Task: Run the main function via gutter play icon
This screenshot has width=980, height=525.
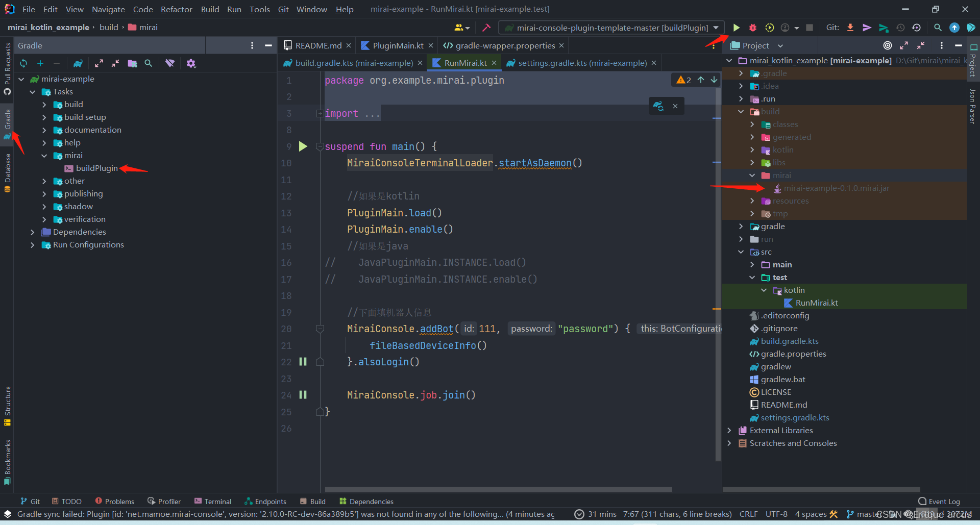Action: pos(303,146)
